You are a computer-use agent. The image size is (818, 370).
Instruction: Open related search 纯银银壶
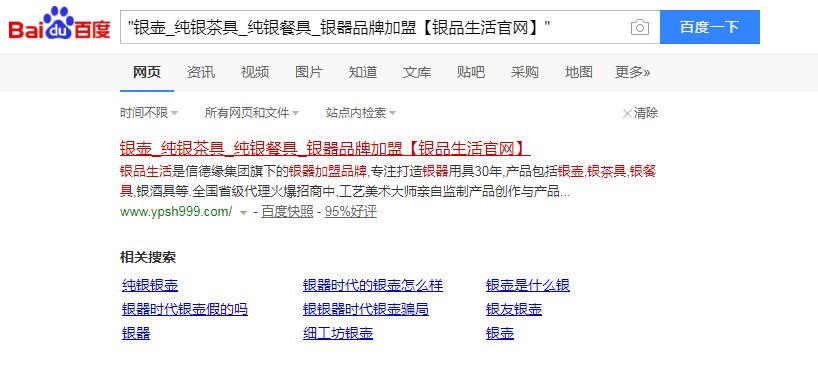point(150,285)
